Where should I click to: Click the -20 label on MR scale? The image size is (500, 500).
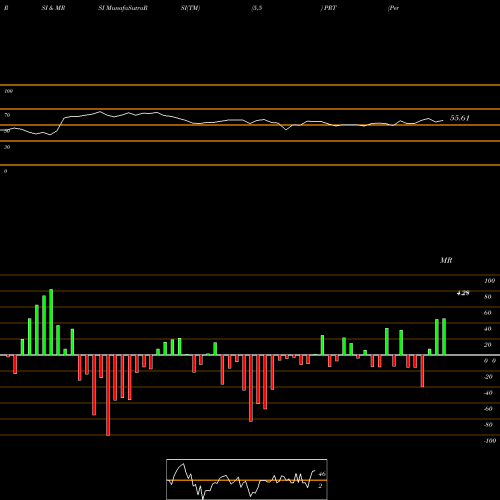click(488, 377)
